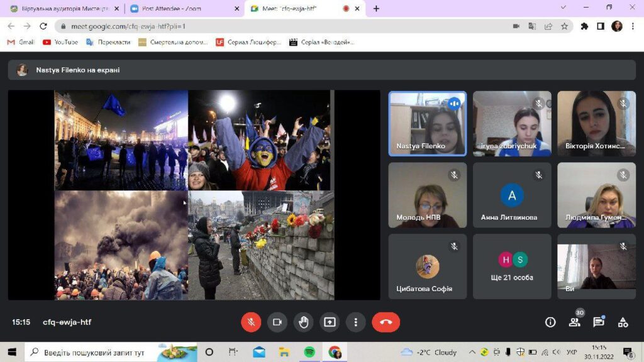Bookmark this page with the star icon

click(565, 26)
